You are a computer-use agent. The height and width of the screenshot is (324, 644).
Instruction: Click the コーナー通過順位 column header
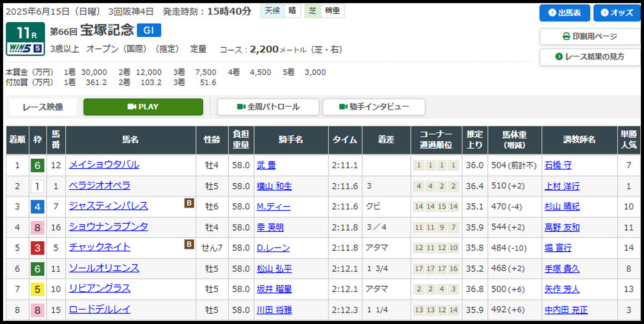436,140
